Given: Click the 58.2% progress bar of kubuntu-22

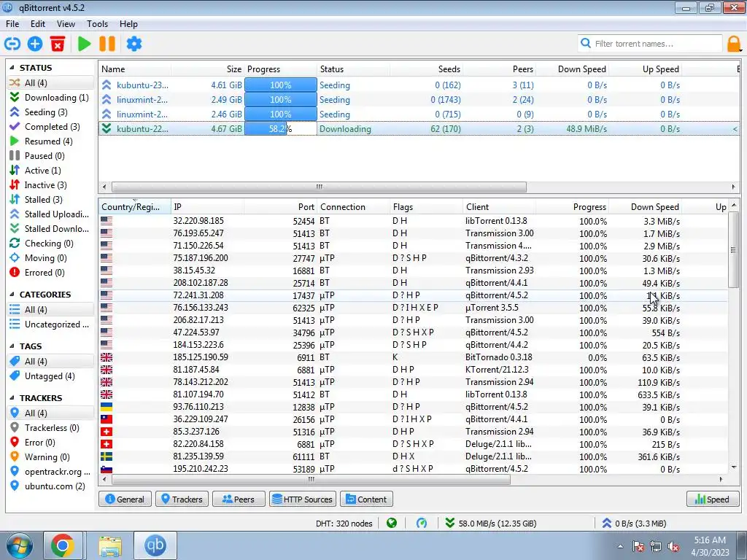Looking at the screenshot, I should tap(281, 128).
